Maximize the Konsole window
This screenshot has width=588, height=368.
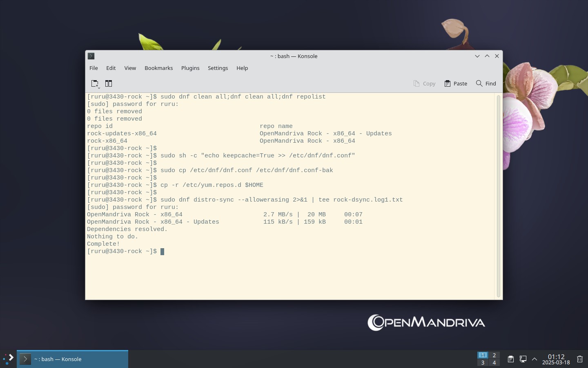pyautogui.click(x=487, y=56)
